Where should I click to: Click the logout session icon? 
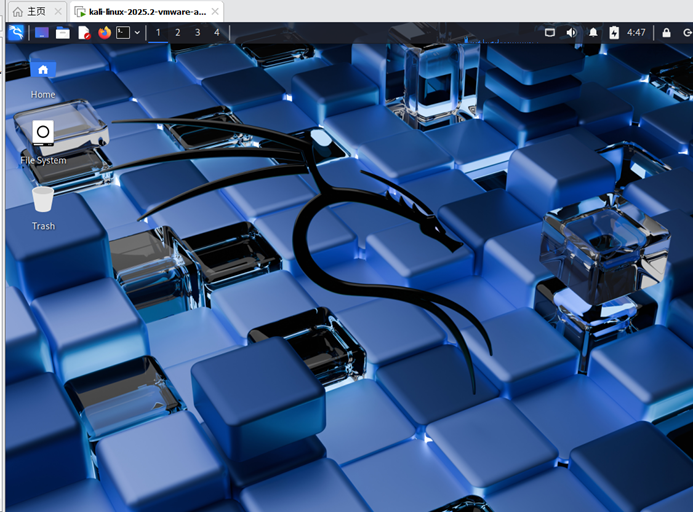tap(688, 33)
